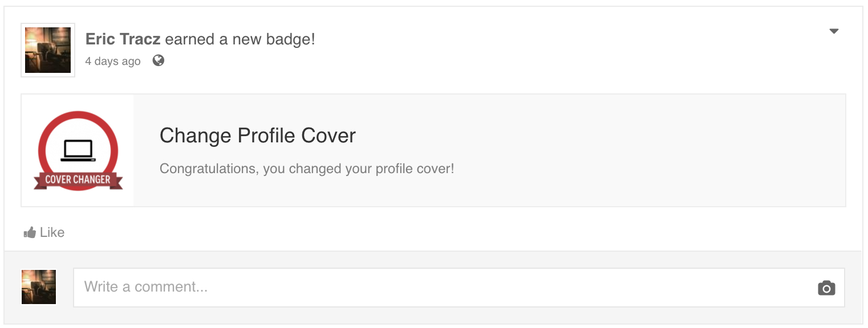The height and width of the screenshot is (328, 868).
Task: Open the post via 4 days ago timestamp
Action: point(113,61)
